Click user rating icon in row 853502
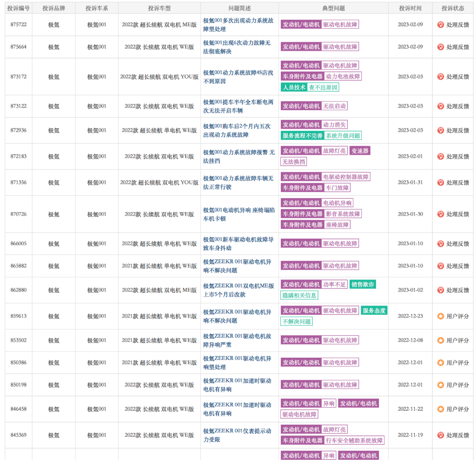This screenshot has height=460, width=476. [440, 340]
